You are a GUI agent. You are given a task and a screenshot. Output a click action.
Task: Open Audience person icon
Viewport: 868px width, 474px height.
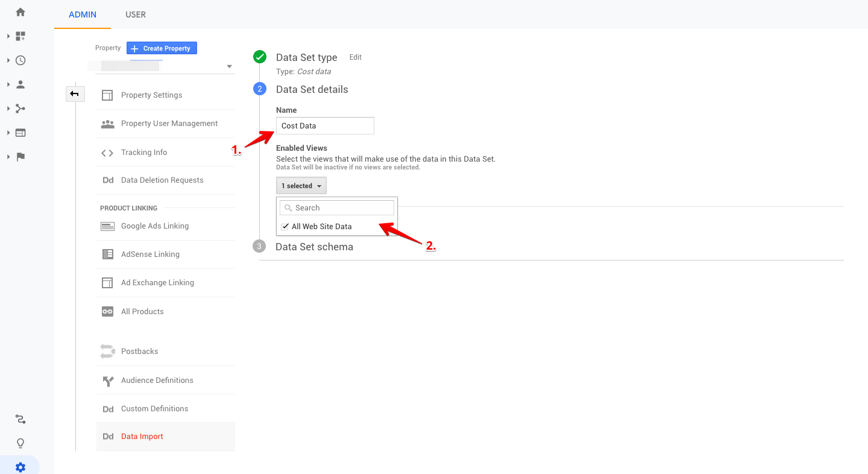tap(20, 84)
